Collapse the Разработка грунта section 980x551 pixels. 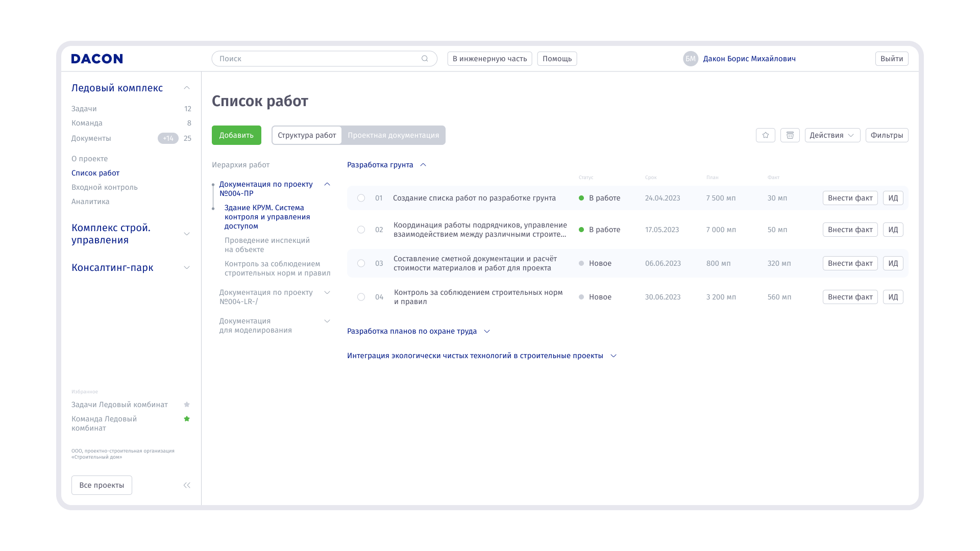point(423,165)
